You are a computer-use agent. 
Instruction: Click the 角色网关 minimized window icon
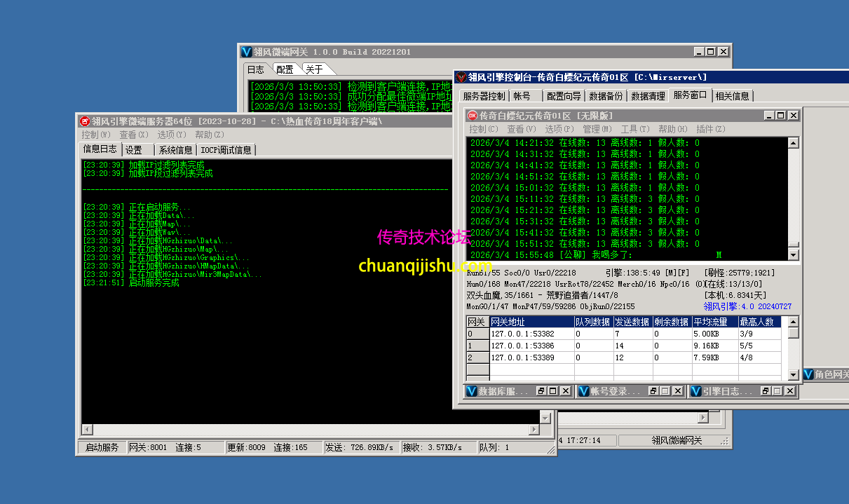click(x=808, y=375)
